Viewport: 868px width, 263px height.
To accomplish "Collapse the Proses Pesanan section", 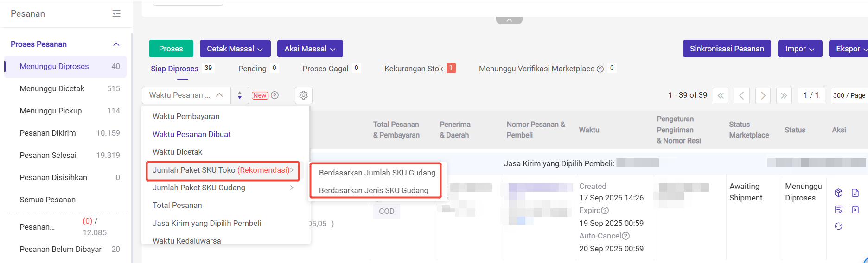I will pos(116,44).
